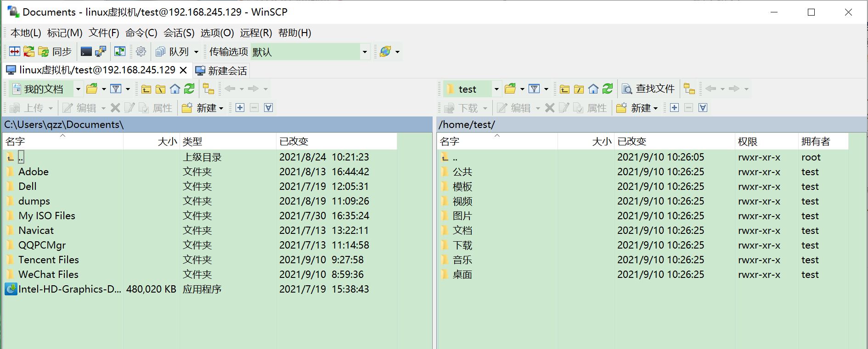Open the console terminal icon
Viewport: 868px width, 349px height.
pyautogui.click(x=86, y=51)
